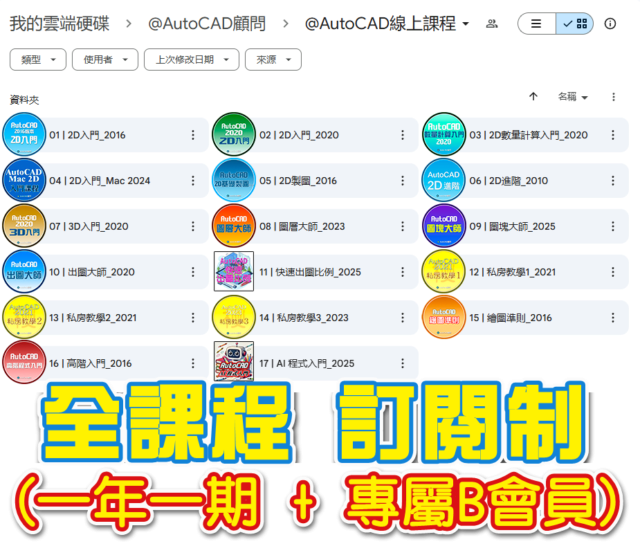Open folder icon for 16 | 高階入門_2016
Viewport: 640px width, 546px height.
point(24,363)
